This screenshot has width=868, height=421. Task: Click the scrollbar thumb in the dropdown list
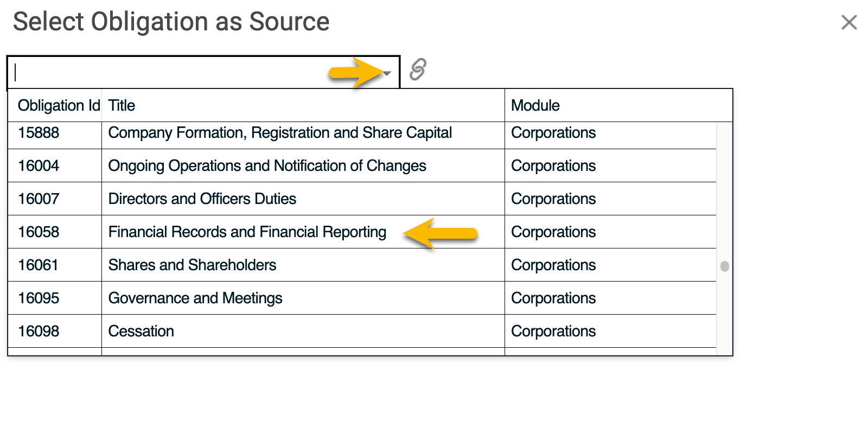(x=724, y=266)
